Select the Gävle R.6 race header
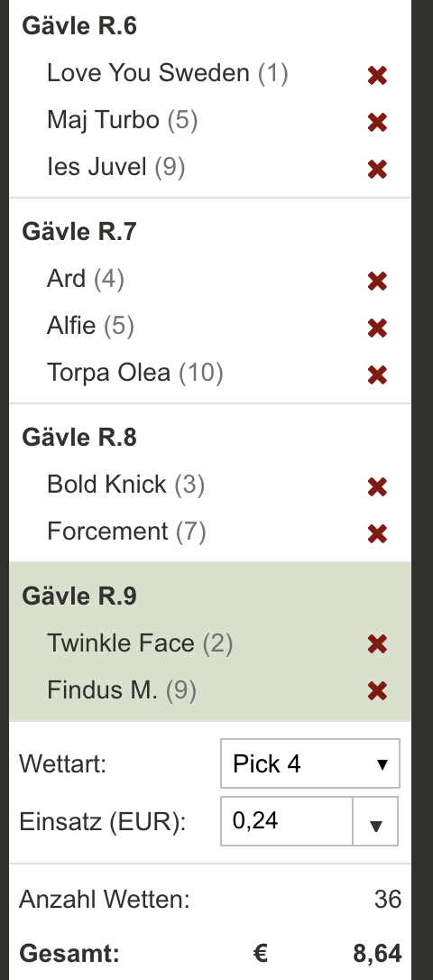433x980 pixels. (79, 26)
